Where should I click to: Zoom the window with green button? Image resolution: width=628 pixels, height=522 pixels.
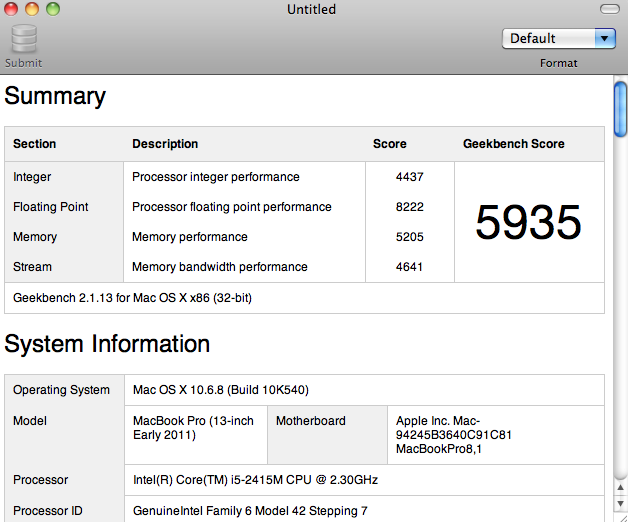[x=53, y=9]
